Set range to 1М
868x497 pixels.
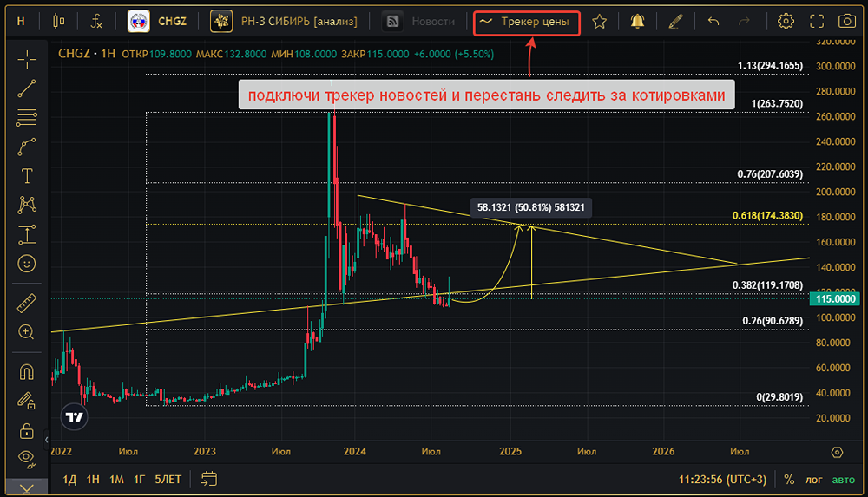(x=116, y=480)
